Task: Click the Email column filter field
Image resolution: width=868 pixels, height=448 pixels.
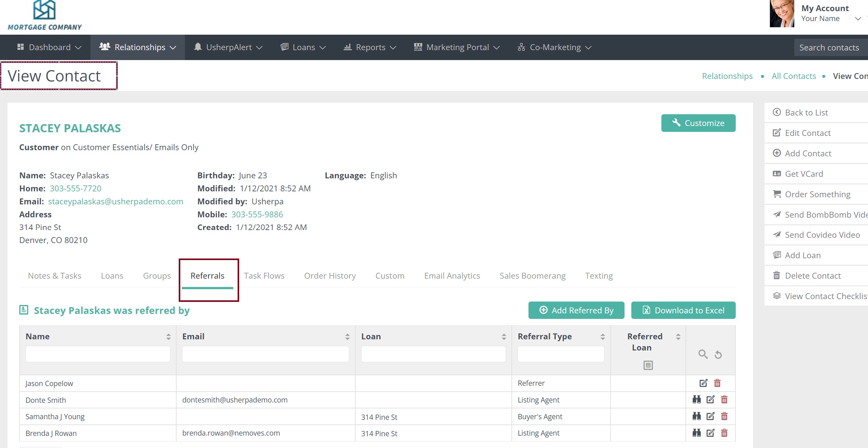Action: pyautogui.click(x=265, y=354)
